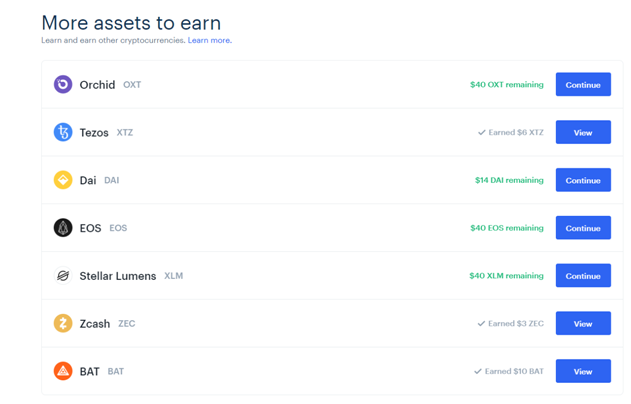View the BAT earned lesson

coord(583,371)
